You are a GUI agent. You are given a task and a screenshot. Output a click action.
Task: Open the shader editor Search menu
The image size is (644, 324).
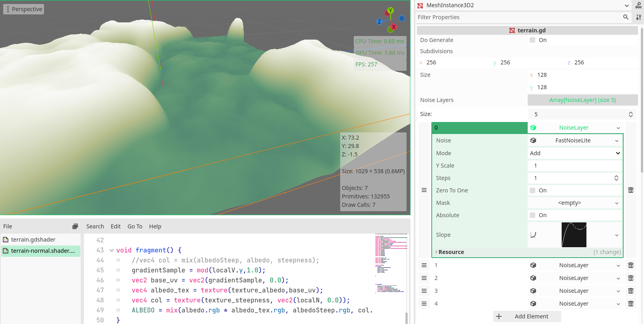[95, 226]
